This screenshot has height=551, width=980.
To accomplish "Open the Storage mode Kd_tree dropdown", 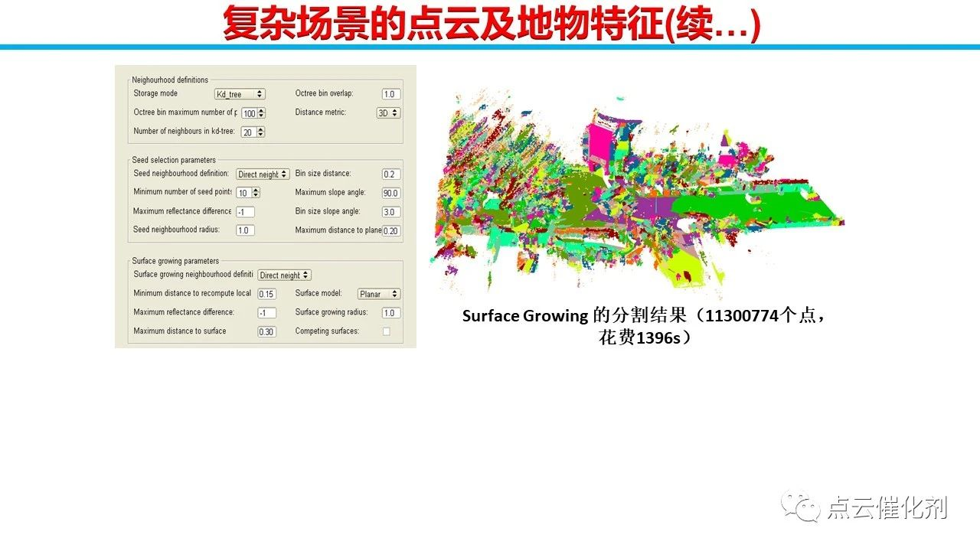I will pos(240,94).
